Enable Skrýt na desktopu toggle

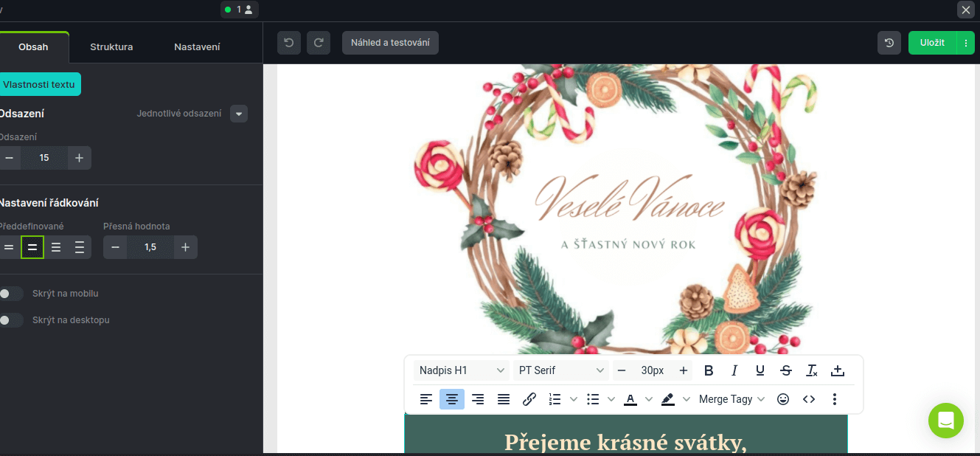(11, 320)
